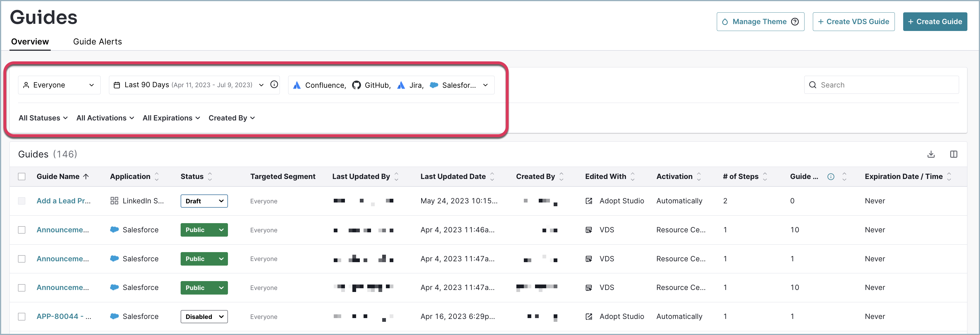Toggle the select-all guides checkbox
The height and width of the screenshot is (335, 980).
(x=22, y=177)
